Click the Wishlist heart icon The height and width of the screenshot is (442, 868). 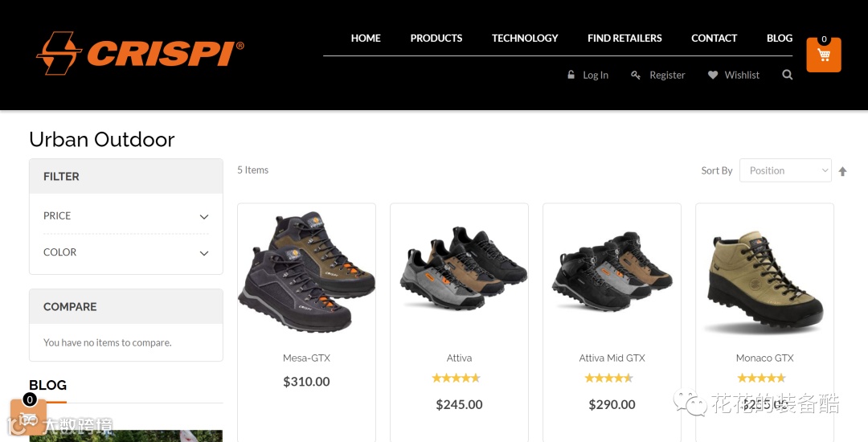tap(713, 75)
